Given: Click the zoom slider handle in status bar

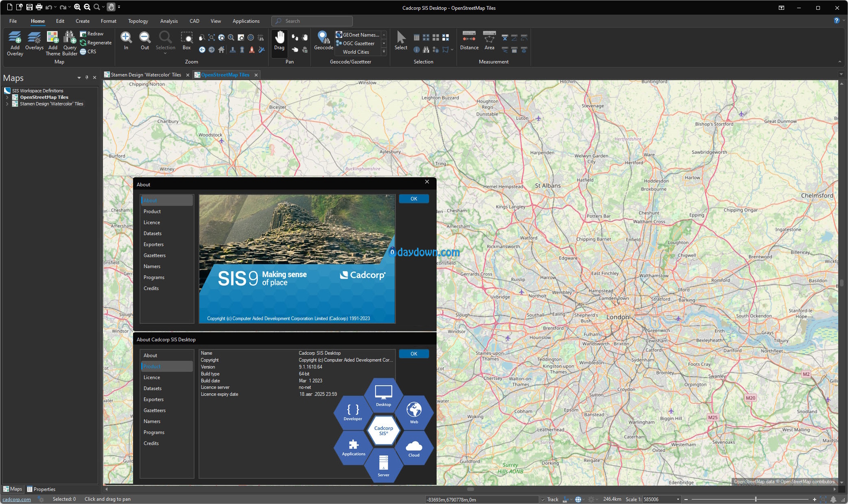Looking at the screenshot, I should pos(756,500).
